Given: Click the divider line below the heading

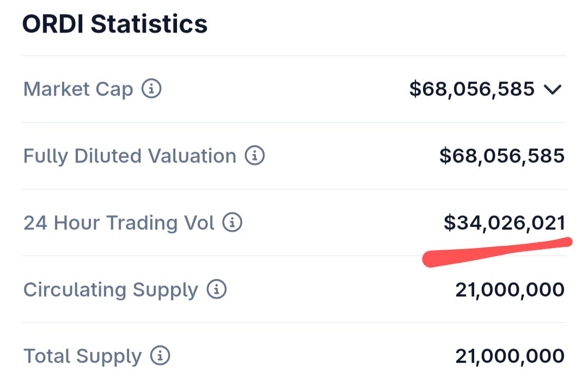Looking at the screenshot, I should [294, 55].
